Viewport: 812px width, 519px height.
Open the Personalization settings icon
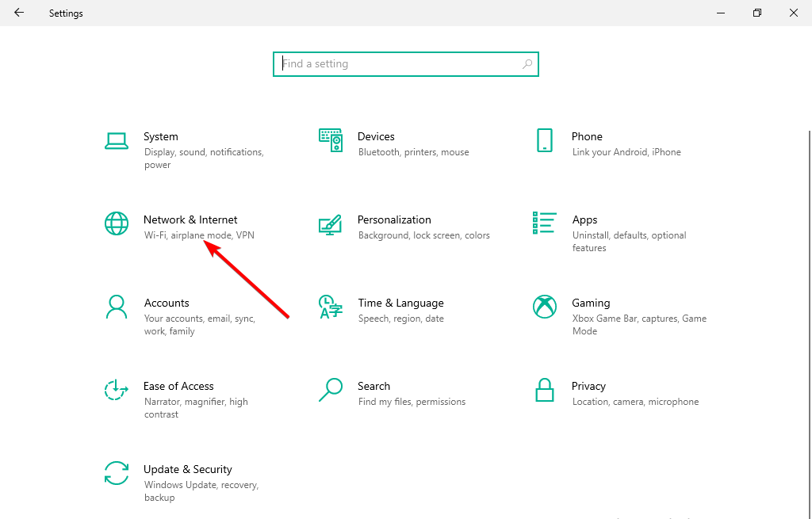tap(330, 225)
